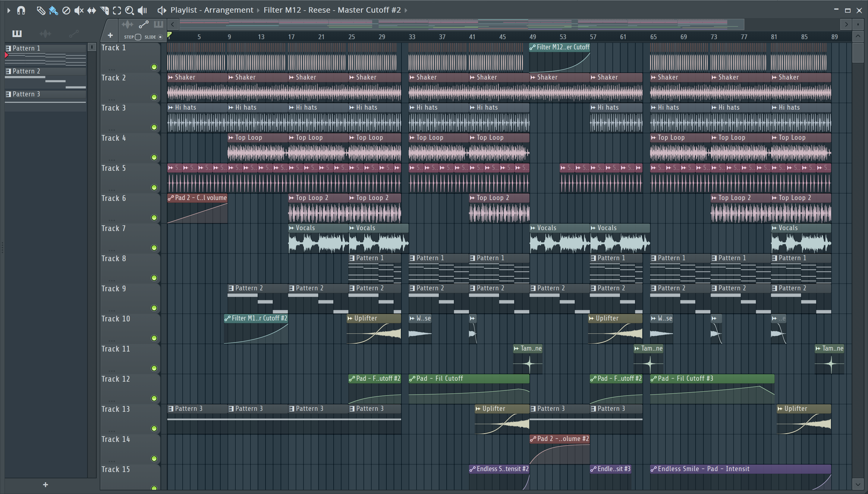This screenshot has height=494, width=868.
Task: Click the small button right of the timeline scroll arrows
Action: pyautogui.click(x=858, y=24)
